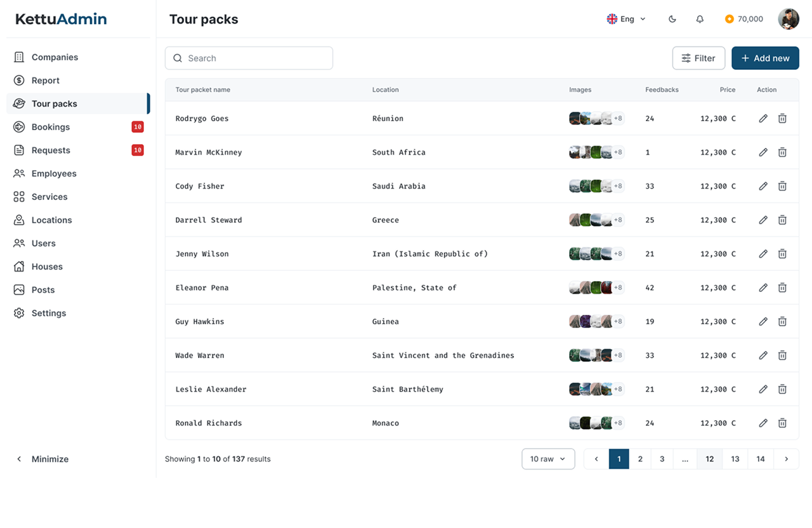Open the Filter button
The height and width of the screenshot is (528, 812).
pos(698,58)
